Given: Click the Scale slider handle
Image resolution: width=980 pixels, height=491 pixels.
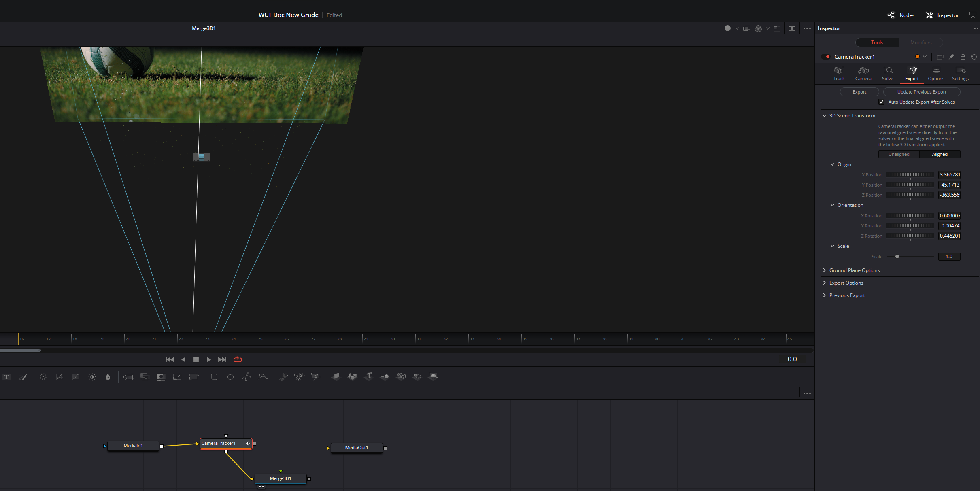Looking at the screenshot, I should pos(897,257).
